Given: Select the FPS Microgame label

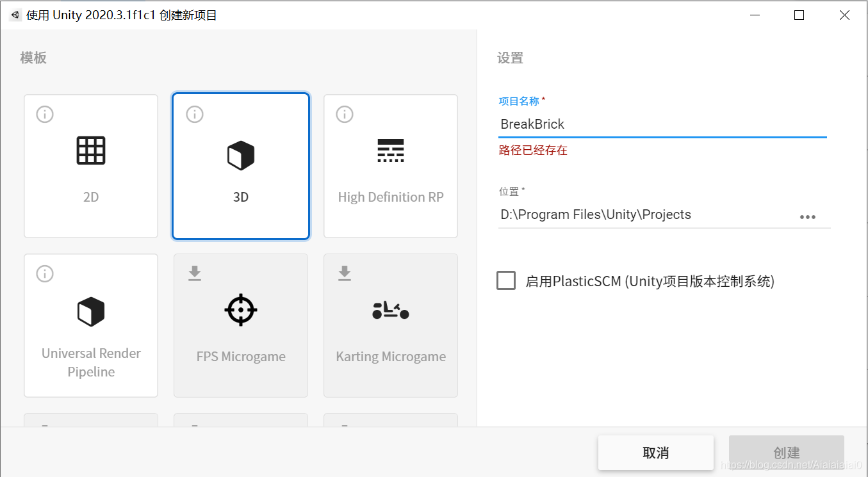Looking at the screenshot, I should [241, 357].
